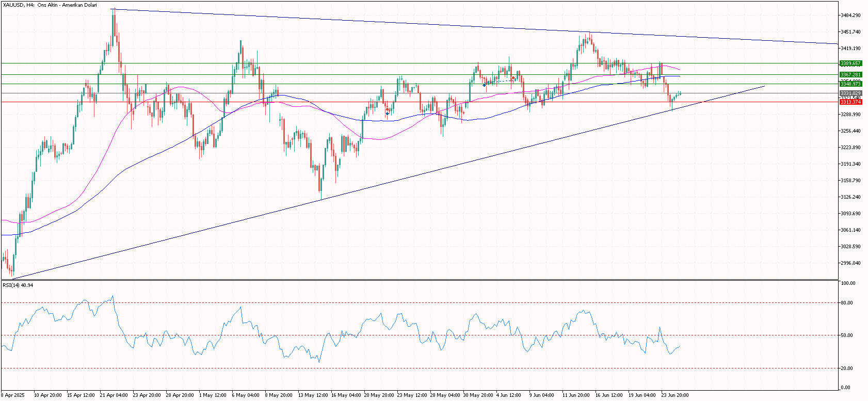868x401 pixels.
Task: Click the 3191.340 price axis value
Action: (850, 164)
